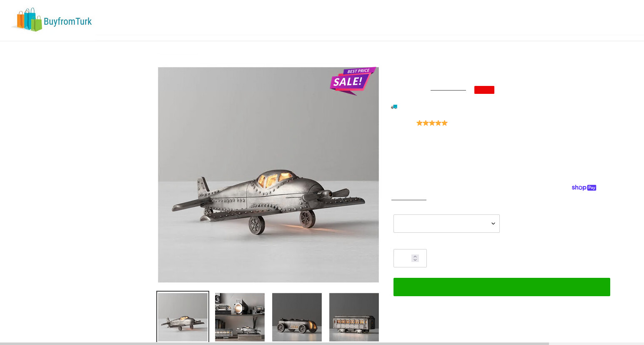The height and width of the screenshot is (345, 644).
Task: Click the green add to cart button
Action: pos(502,287)
